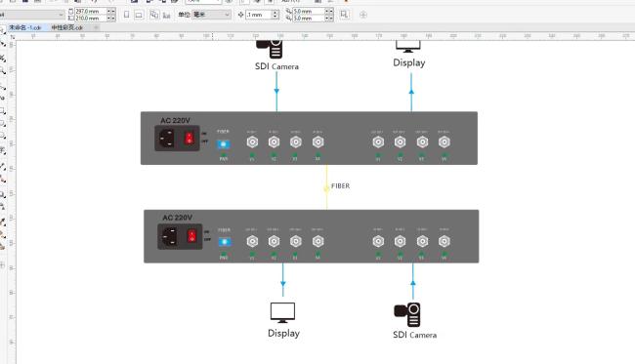
Task: Click the ruler origin corner icon
Action: click(x=12, y=36)
